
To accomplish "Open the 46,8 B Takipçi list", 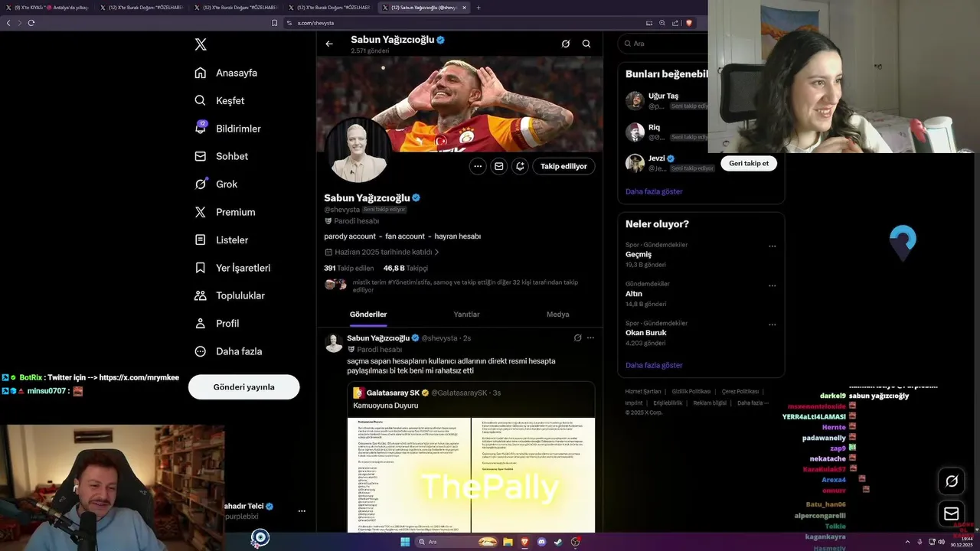I will click(x=405, y=268).
